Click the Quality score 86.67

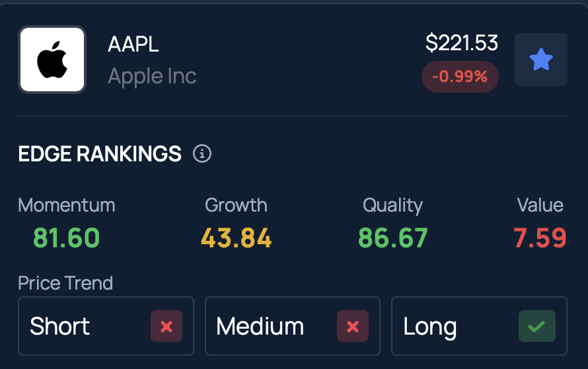392,237
